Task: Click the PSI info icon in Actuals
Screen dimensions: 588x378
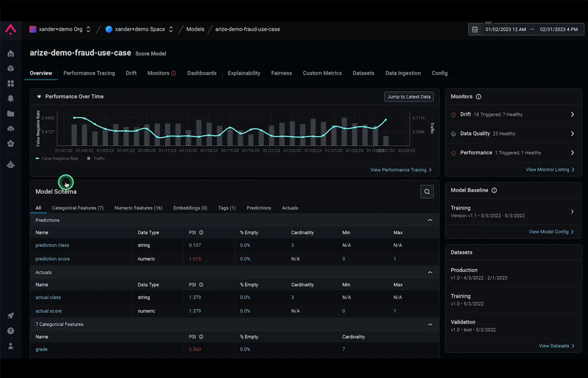Action: (201, 285)
